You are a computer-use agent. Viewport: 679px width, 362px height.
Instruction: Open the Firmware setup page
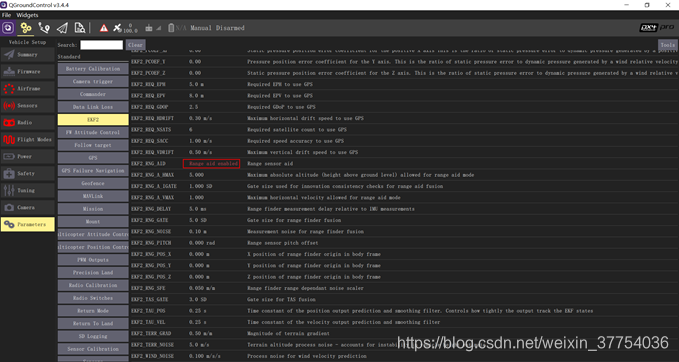[x=28, y=72]
